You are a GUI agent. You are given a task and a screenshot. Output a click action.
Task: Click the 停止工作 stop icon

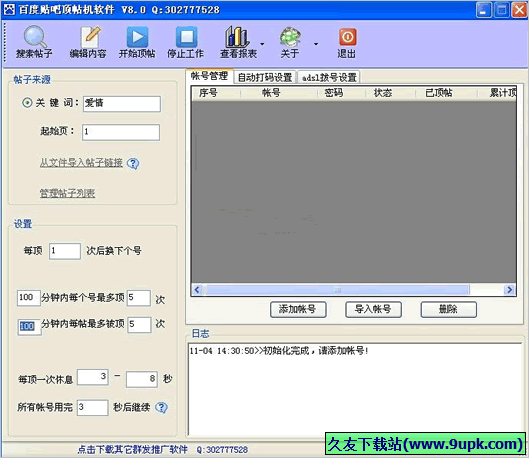186,36
